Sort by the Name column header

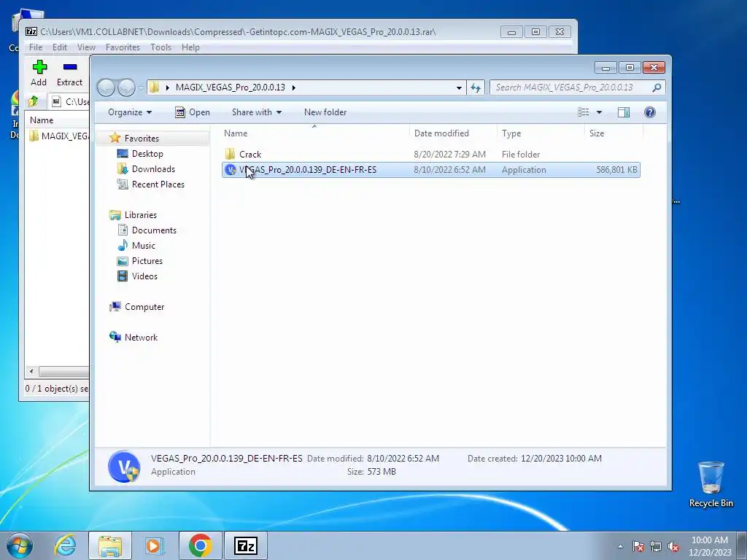[315, 133]
